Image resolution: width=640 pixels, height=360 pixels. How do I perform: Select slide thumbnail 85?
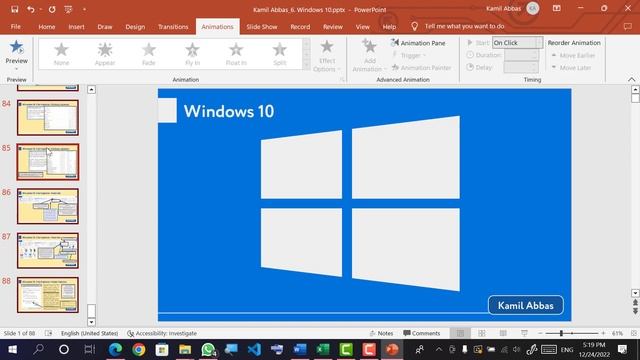pyautogui.click(x=48, y=162)
